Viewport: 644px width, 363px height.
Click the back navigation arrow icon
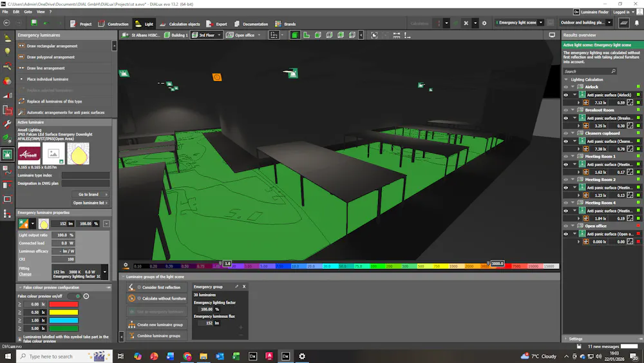pos(6,23)
